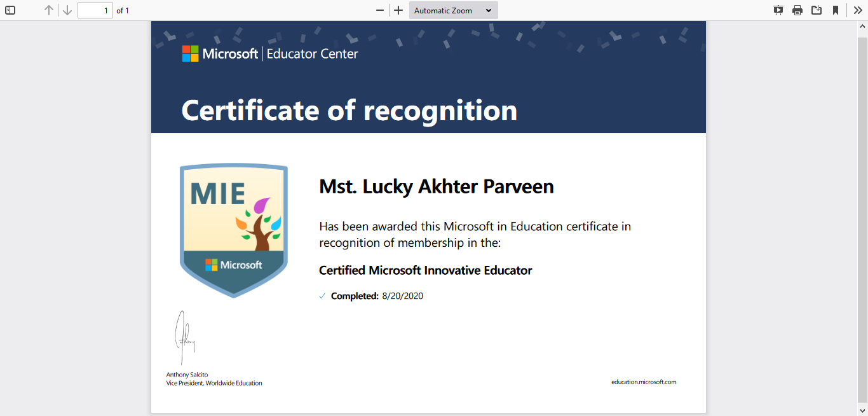Viewport: 868px width, 416px height.
Task: Switch to presentation mode
Action: [778, 10]
